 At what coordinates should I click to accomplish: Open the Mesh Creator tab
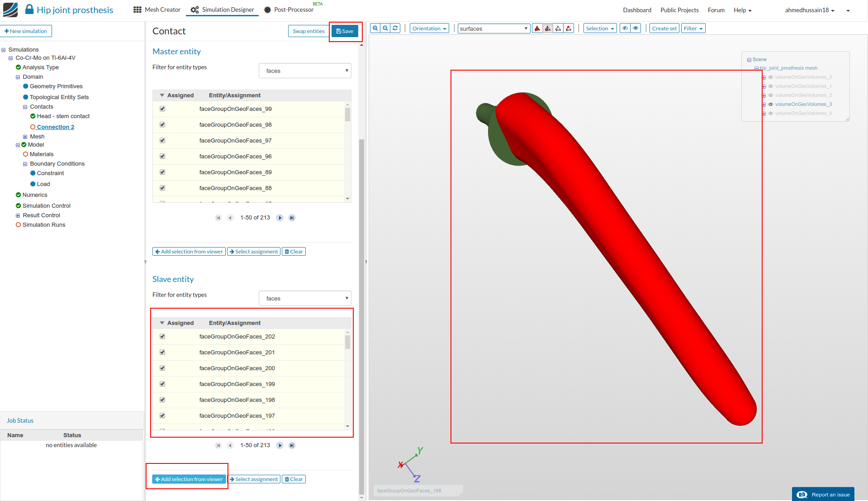[157, 10]
